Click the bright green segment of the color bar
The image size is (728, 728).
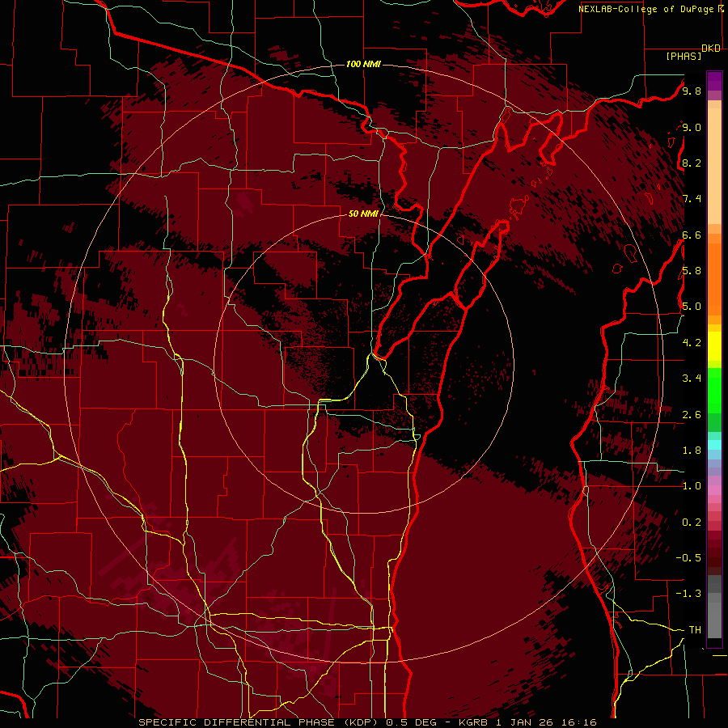point(714,391)
